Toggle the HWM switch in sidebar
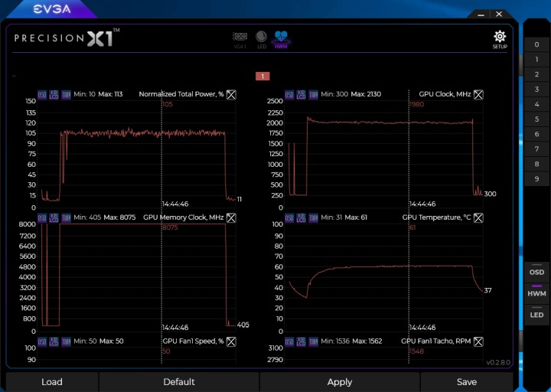 click(x=536, y=292)
